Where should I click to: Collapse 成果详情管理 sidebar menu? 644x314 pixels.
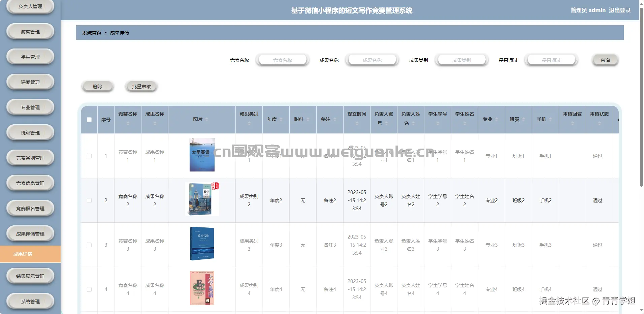pos(30,234)
